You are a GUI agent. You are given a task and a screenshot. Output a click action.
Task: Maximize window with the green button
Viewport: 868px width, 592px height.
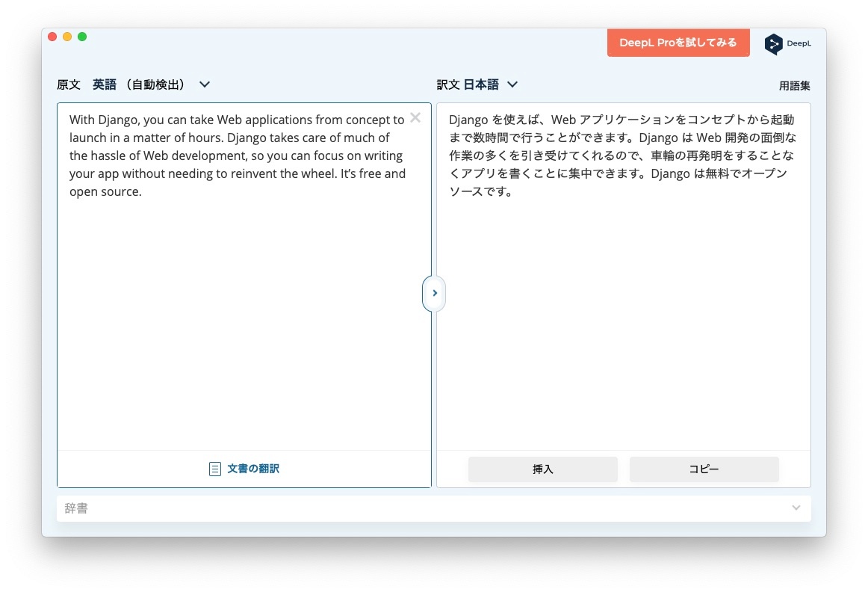(x=82, y=37)
